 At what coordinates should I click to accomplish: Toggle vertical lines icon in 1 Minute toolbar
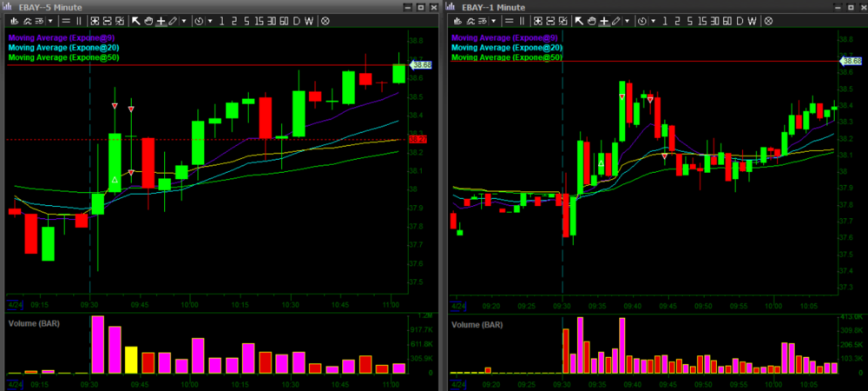(522, 21)
